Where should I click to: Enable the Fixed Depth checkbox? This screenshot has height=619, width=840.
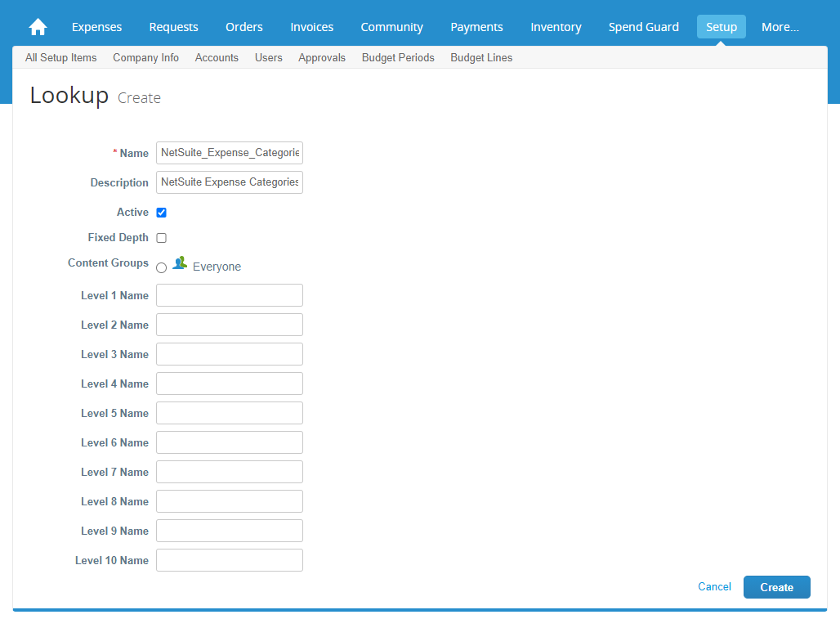point(161,238)
